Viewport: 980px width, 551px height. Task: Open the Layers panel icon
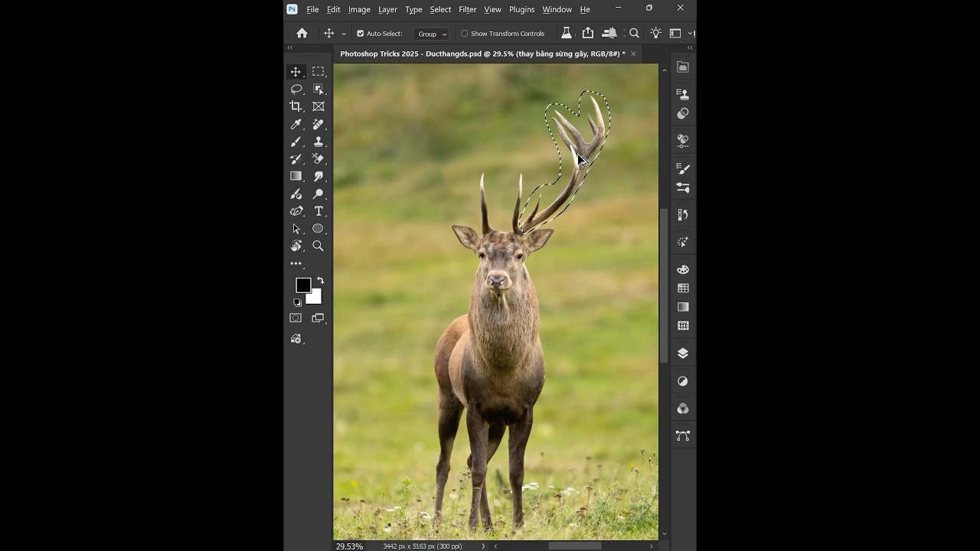pos(683,354)
